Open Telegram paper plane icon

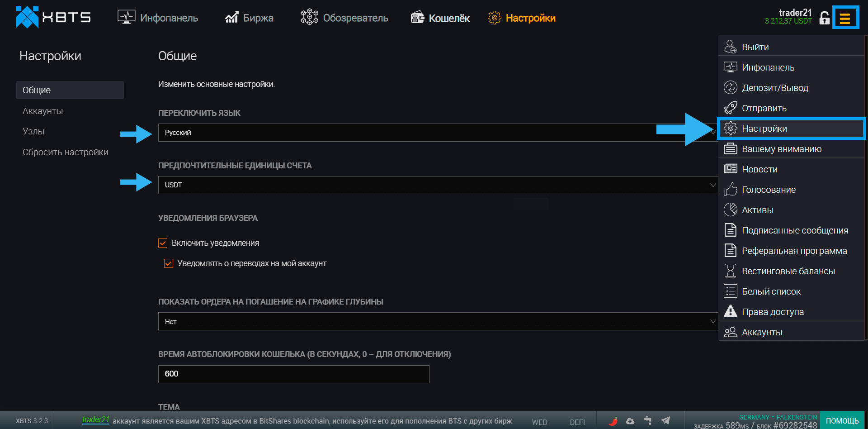point(665,420)
